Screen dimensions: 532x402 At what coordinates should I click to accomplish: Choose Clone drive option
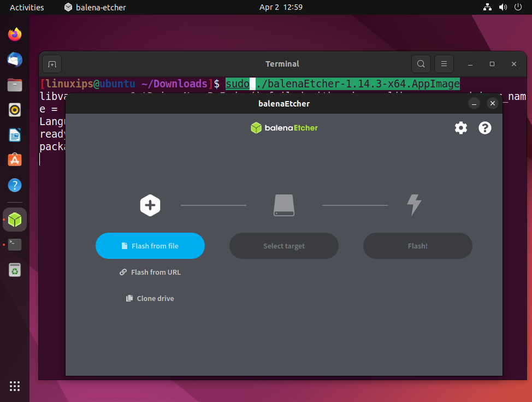tap(150, 298)
